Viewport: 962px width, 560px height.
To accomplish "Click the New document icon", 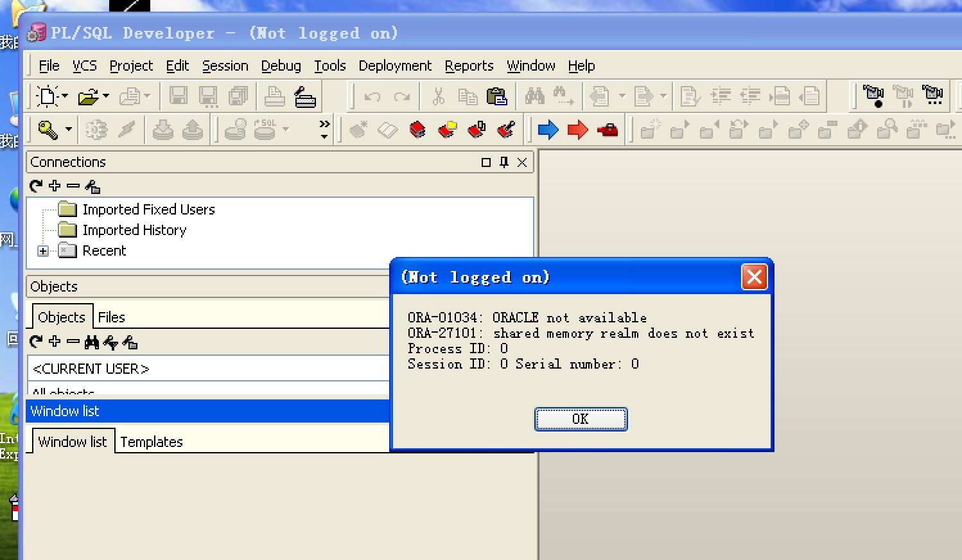I will [48, 96].
